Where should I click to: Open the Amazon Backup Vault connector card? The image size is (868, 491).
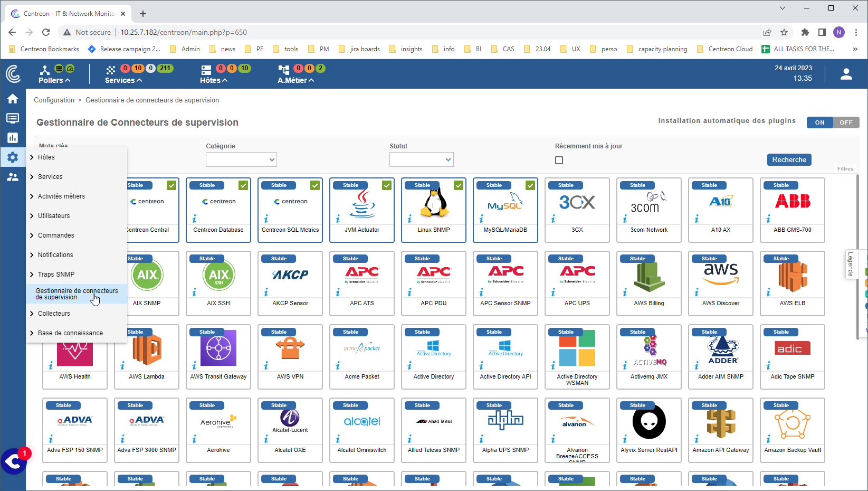point(793,430)
